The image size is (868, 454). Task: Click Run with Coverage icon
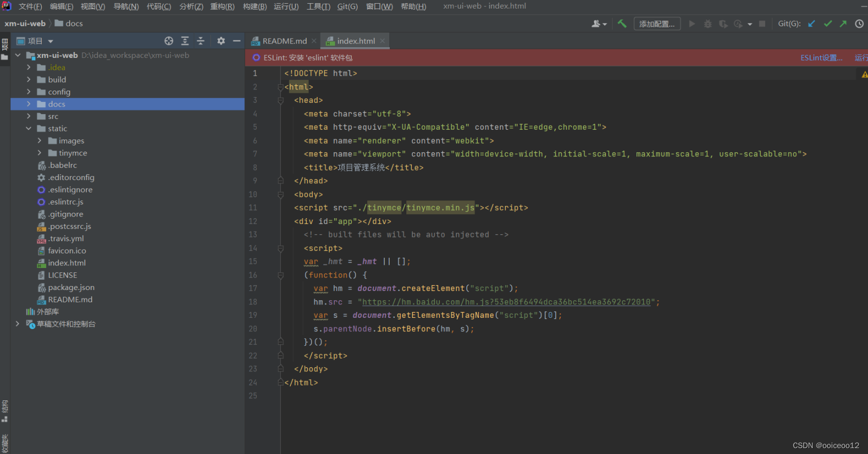[723, 24]
